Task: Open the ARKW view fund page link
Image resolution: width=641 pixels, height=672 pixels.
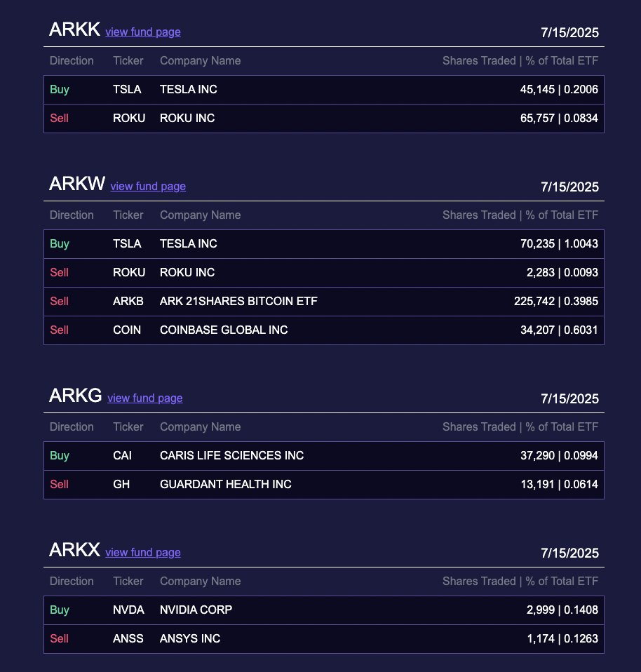Action: 148,187
